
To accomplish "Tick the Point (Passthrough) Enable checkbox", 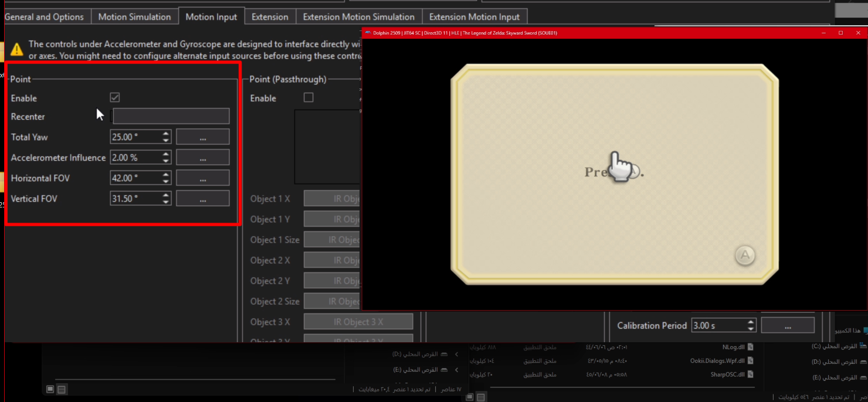I will [x=308, y=97].
